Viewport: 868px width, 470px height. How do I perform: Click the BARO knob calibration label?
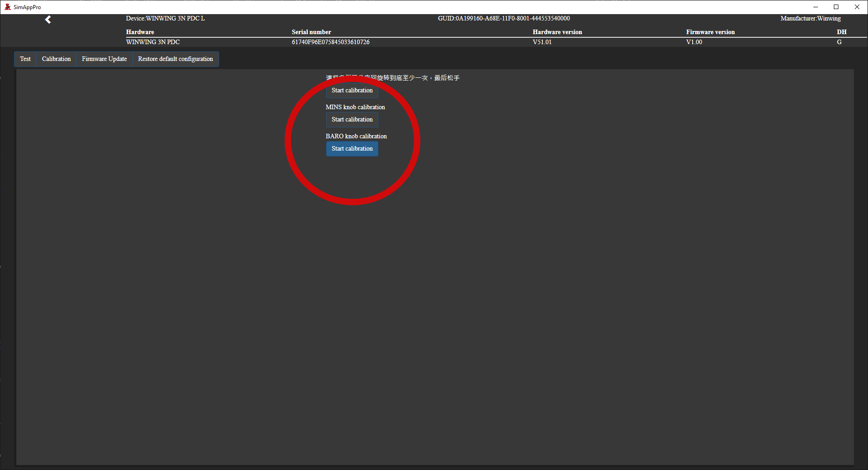(356, 136)
